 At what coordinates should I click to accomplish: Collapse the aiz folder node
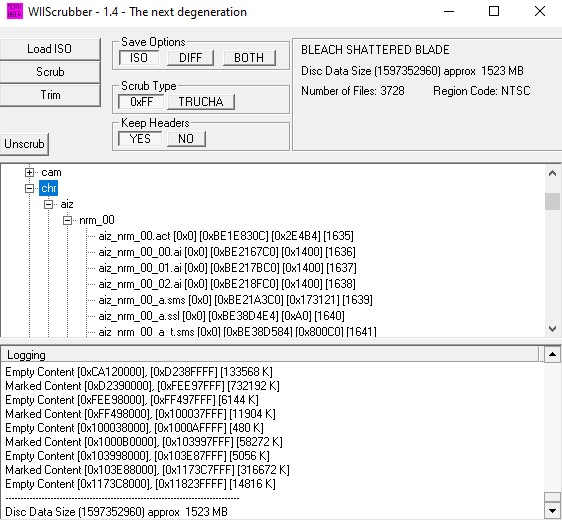(x=48, y=204)
